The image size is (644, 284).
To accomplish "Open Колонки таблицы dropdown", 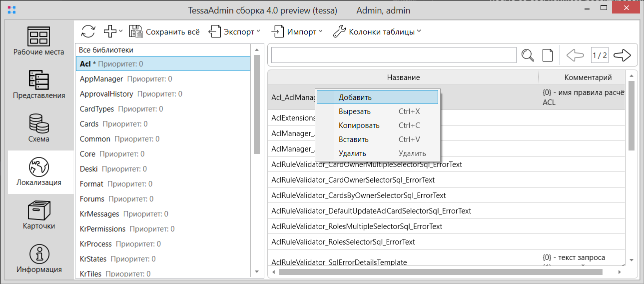I will pos(377,31).
